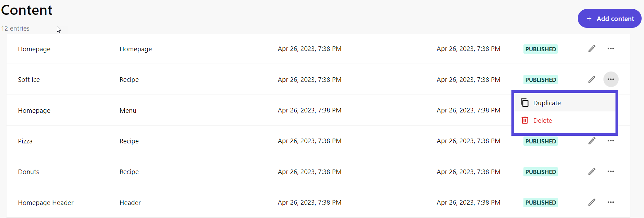
Task: Show more options for Homepage Header
Action: point(611,202)
